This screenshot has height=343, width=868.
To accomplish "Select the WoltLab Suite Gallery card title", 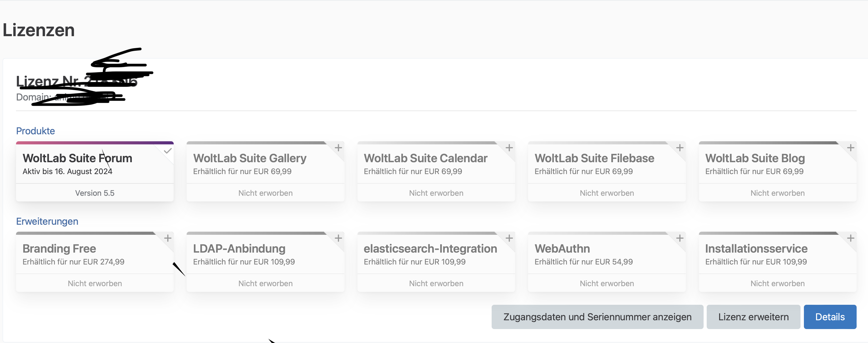I will (x=250, y=158).
